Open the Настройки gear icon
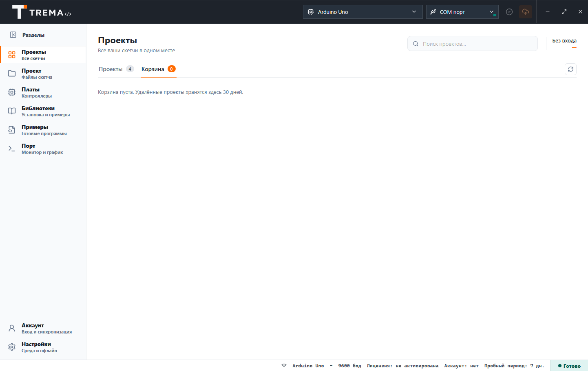This screenshot has width=588, height=371. (x=12, y=347)
